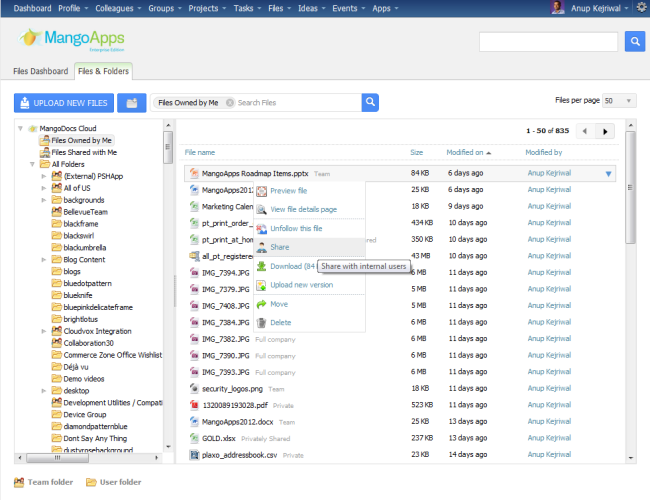650x500 pixels.
Task: Collapse the MangoDocs Cloud tree node
Action: (x=20, y=129)
